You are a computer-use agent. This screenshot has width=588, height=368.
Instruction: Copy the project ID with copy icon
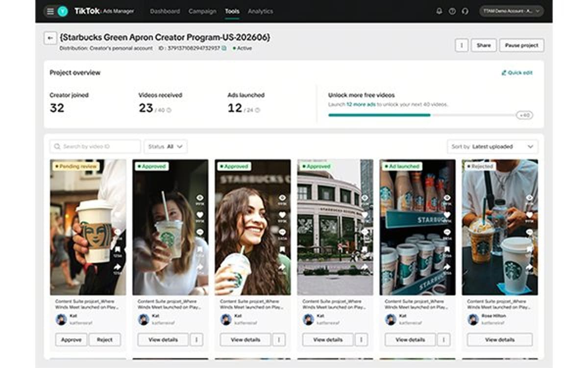224,48
